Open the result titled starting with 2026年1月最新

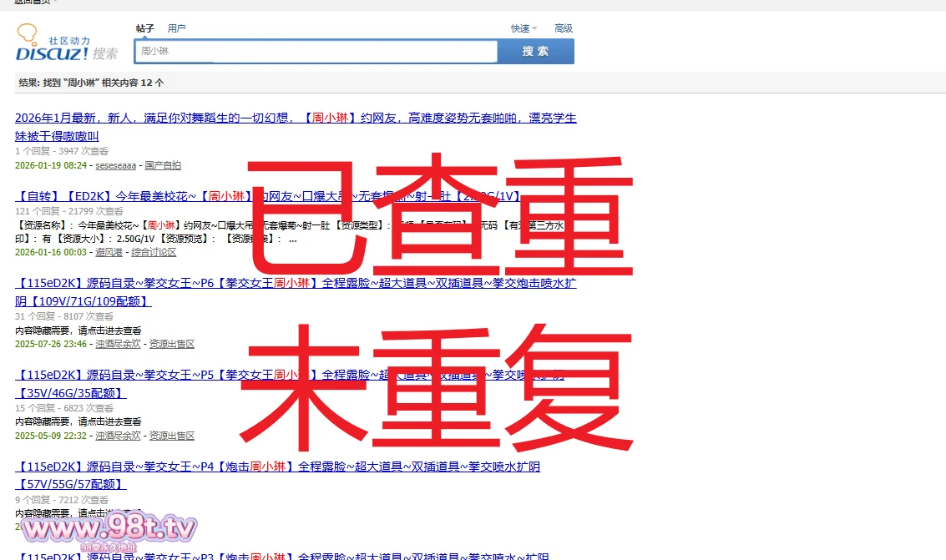coord(296,119)
